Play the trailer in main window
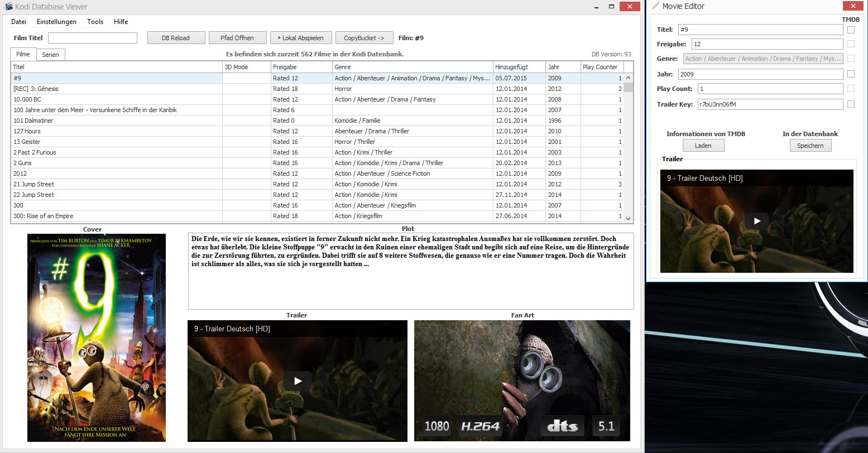868x453 pixels. [x=297, y=381]
